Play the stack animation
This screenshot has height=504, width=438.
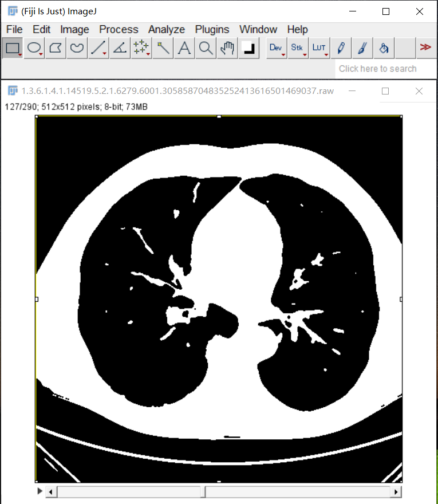(x=40, y=491)
